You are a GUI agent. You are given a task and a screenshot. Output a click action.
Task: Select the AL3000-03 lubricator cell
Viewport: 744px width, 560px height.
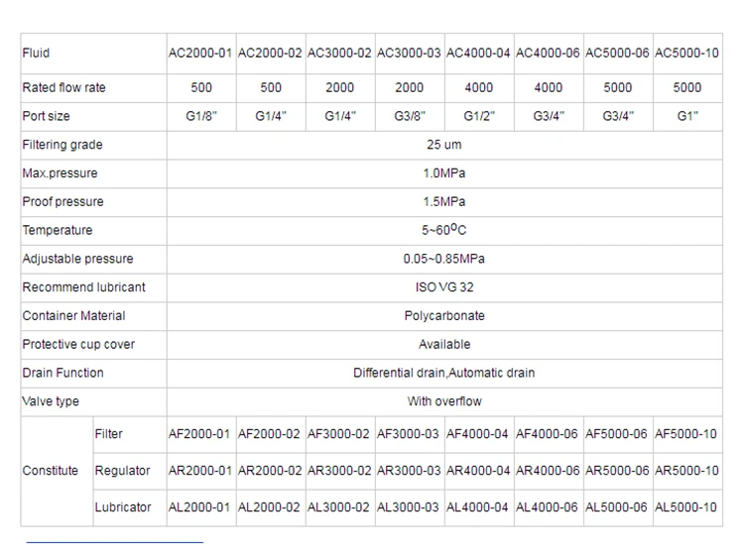pos(410,507)
